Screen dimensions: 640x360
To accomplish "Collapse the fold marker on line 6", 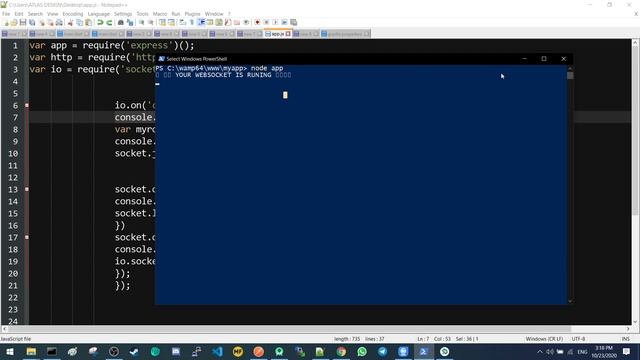I will pyautogui.click(x=27, y=105).
